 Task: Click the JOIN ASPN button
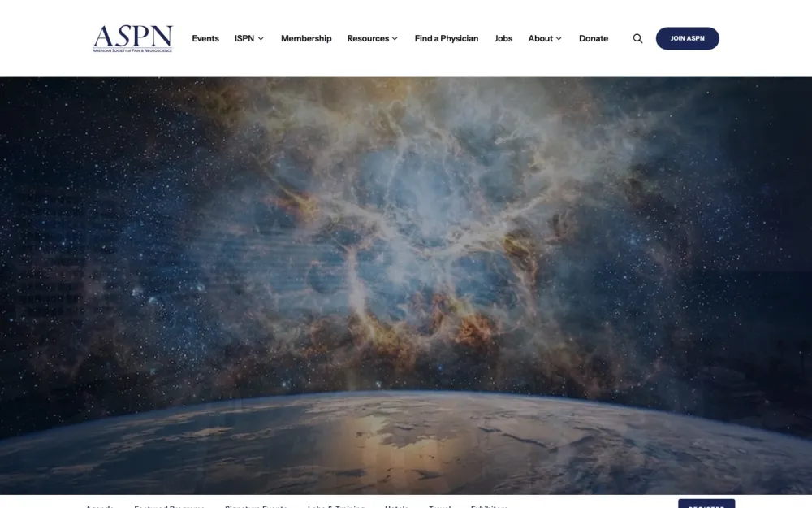coord(687,38)
